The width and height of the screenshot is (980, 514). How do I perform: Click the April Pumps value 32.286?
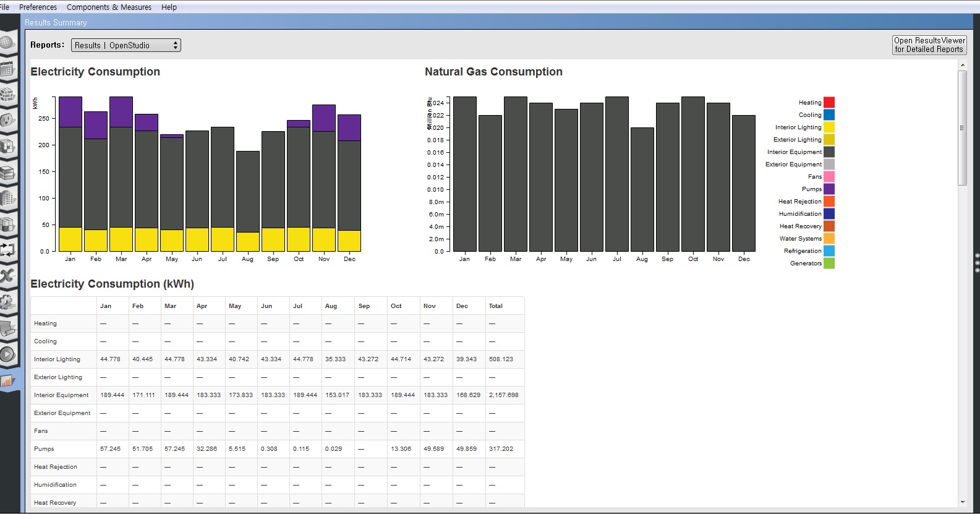pos(207,449)
